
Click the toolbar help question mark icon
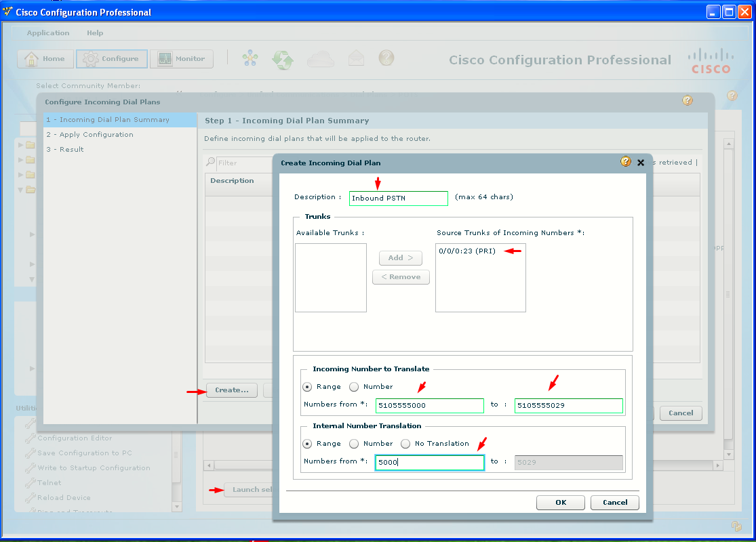386,58
